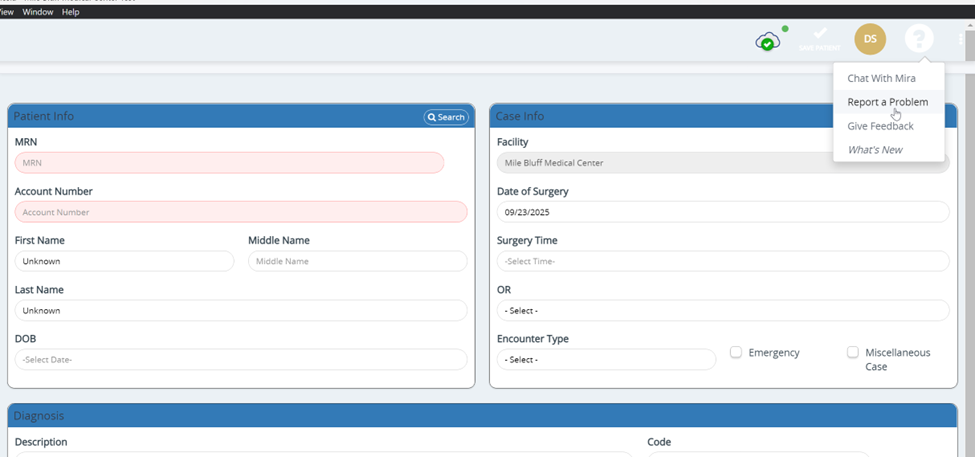Enable the Miscellaneous Case checkbox
This screenshot has height=457, width=975.
pyautogui.click(x=853, y=353)
